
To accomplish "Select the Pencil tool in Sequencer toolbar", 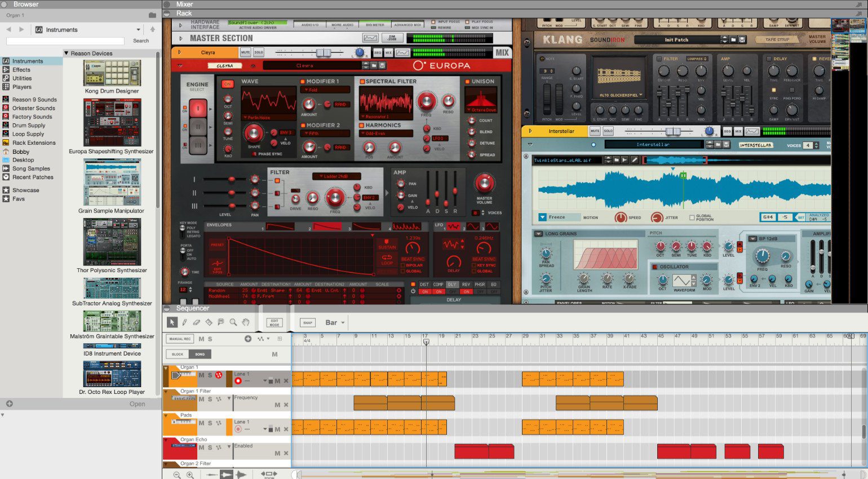I will pos(184,322).
